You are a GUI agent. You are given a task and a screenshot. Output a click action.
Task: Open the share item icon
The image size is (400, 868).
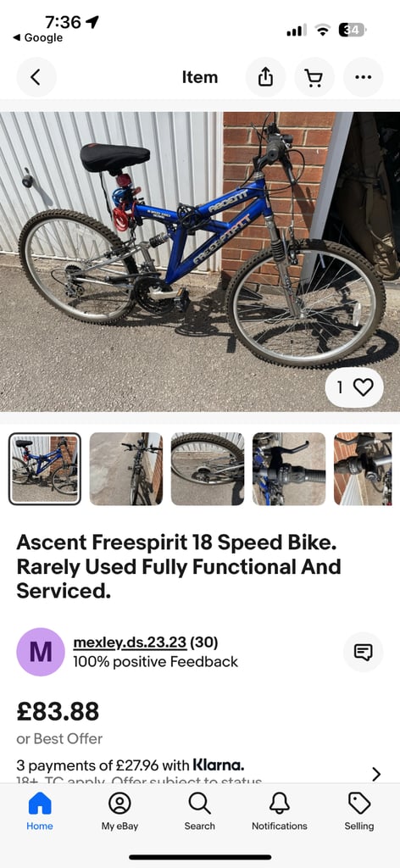[x=265, y=77]
